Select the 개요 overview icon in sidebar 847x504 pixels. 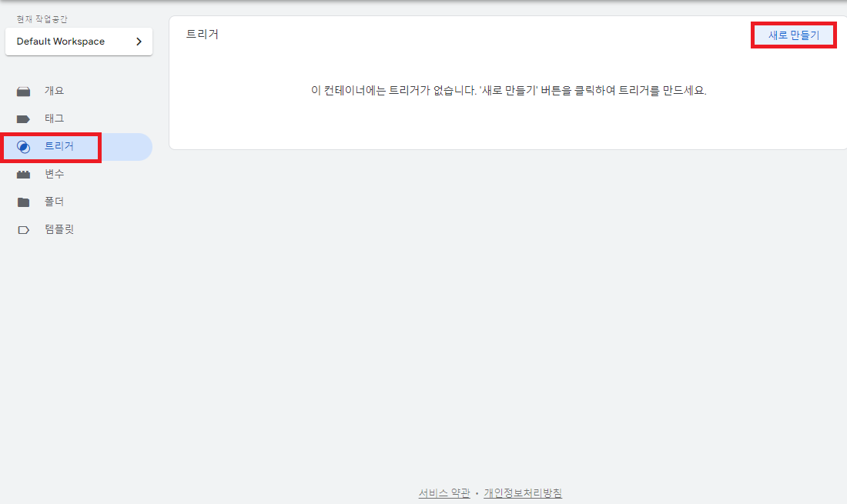(x=23, y=90)
